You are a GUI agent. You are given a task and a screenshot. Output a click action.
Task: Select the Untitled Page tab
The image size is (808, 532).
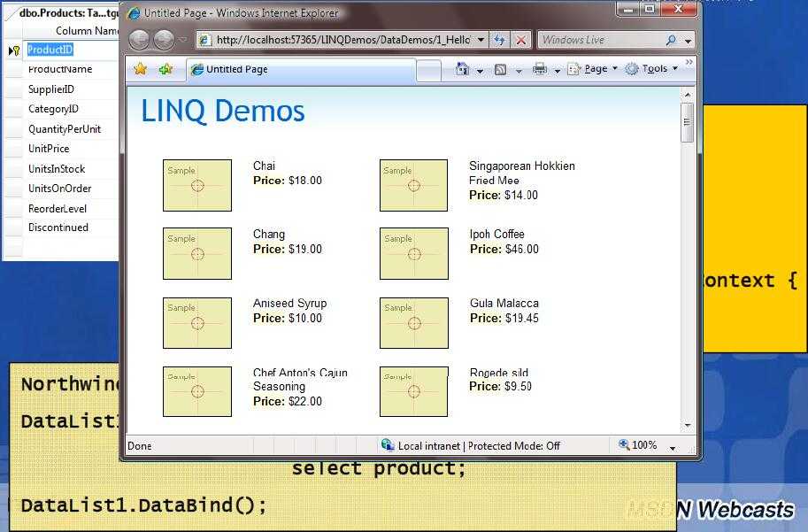tap(301, 70)
